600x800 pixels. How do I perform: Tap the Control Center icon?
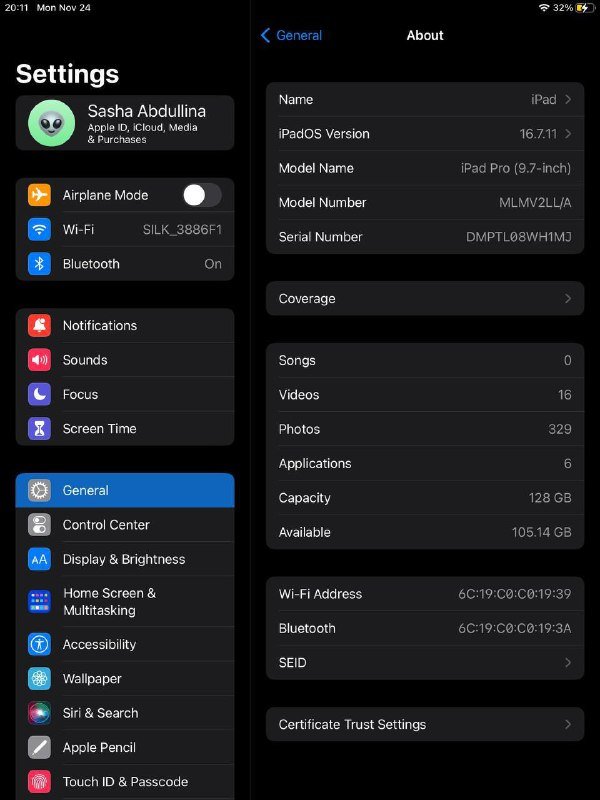click(x=39, y=524)
